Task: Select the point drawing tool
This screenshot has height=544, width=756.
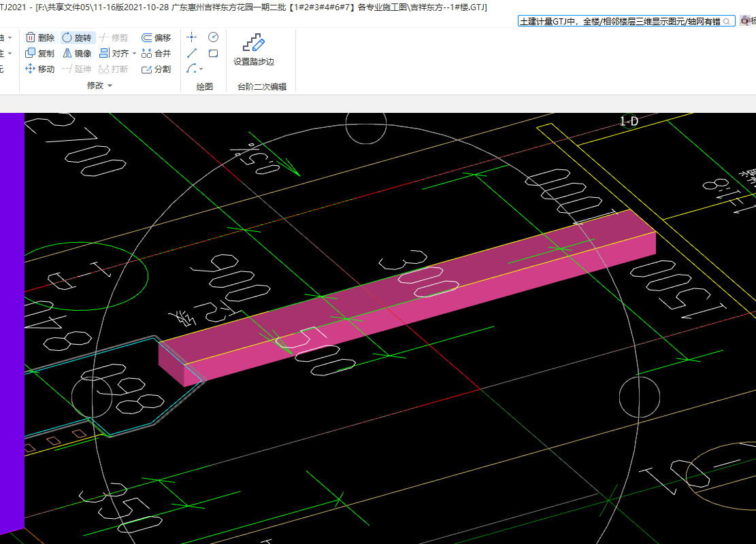Action: click(x=192, y=37)
